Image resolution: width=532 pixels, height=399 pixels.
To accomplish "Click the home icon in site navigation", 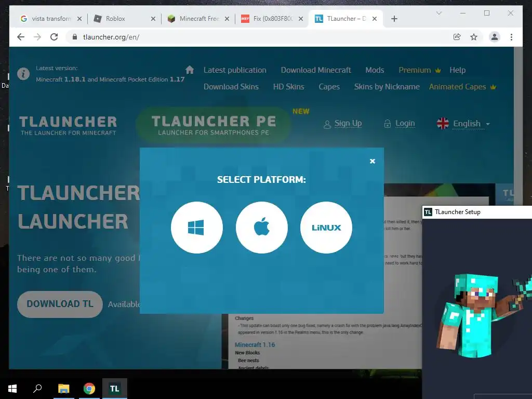I will (x=190, y=70).
